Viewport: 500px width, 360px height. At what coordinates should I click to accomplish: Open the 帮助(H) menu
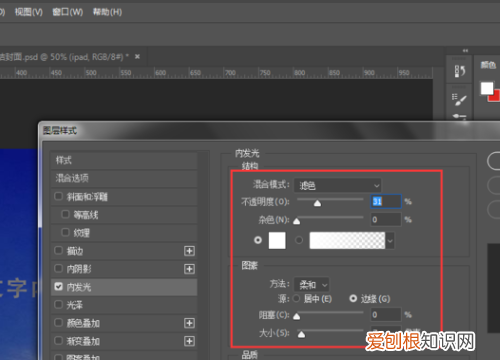(x=107, y=12)
